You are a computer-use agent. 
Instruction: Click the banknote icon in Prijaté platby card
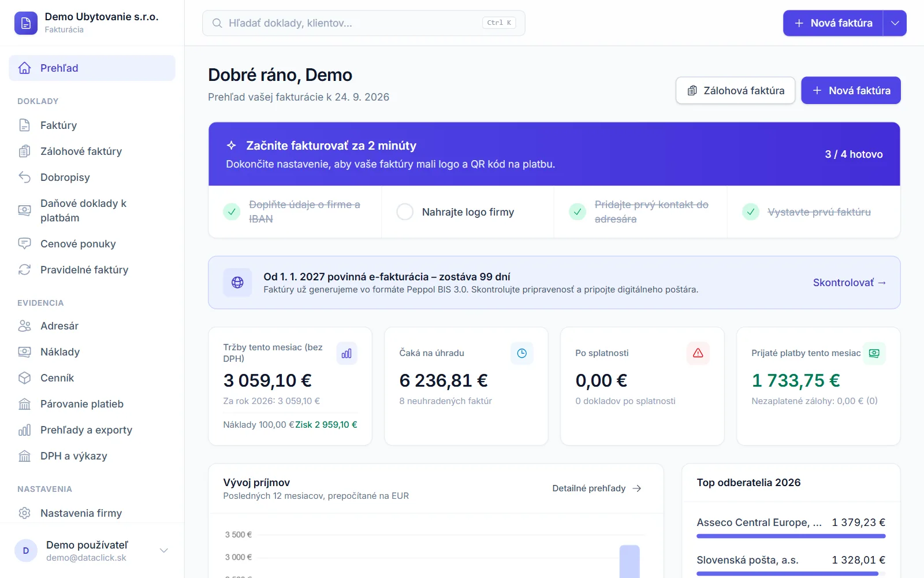[874, 353]
